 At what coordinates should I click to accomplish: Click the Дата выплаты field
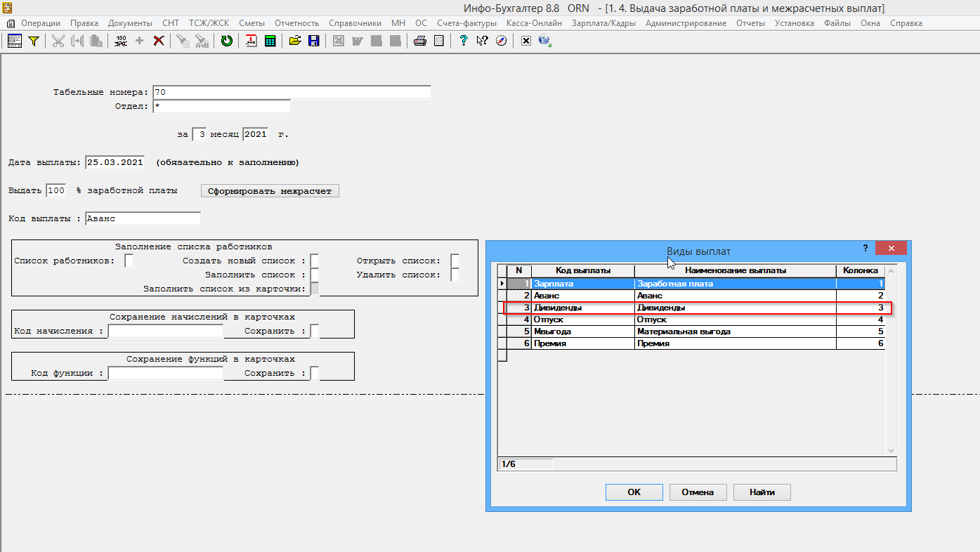point(115,162)
